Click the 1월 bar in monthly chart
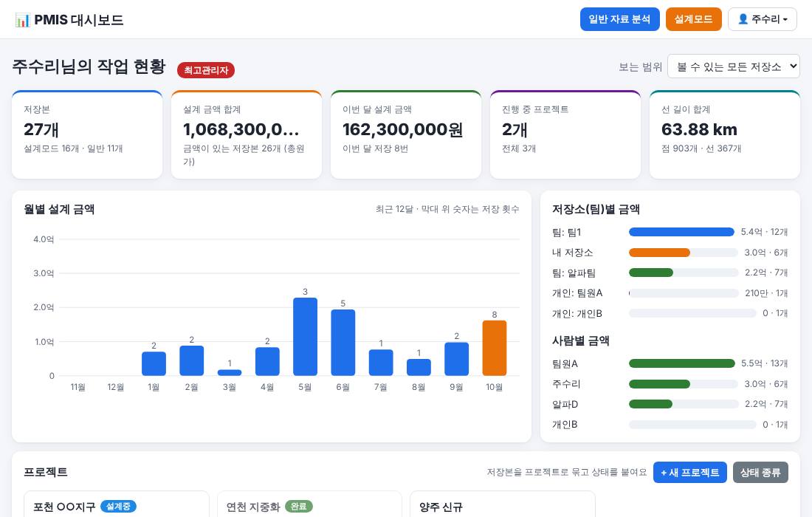Image resolution: width=812 pixels, height=517 pixels. click(154, 363)
